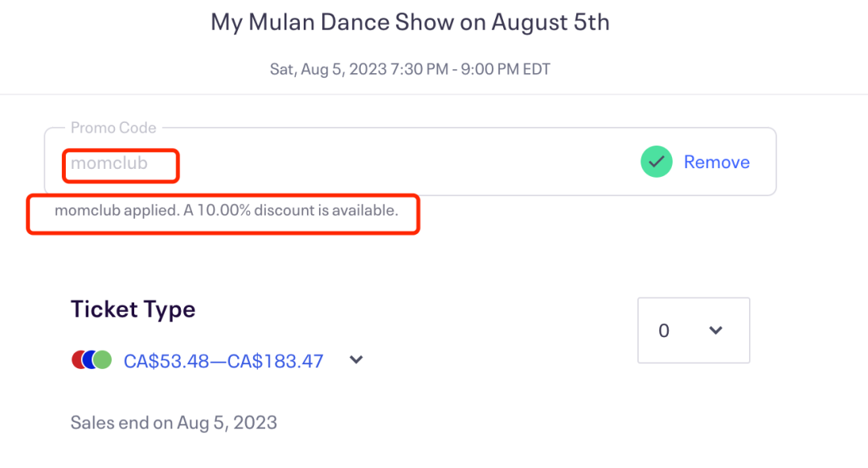The height and width of the screenshot is (468, 868).
Task: Expand the ticket price range chevron
Action: click(357, 360)
